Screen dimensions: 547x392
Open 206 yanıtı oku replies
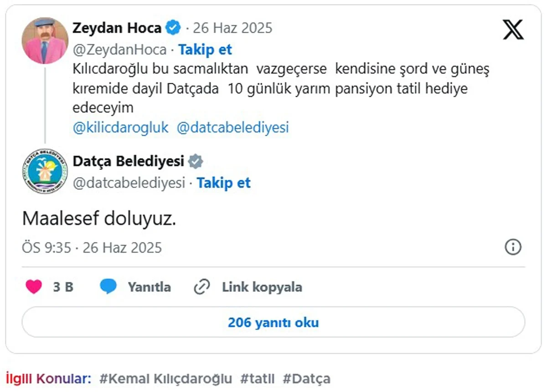[273, 322]
